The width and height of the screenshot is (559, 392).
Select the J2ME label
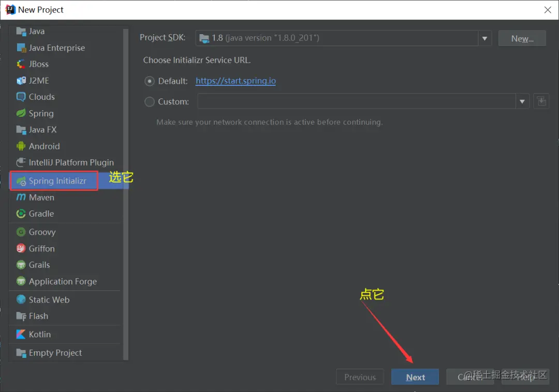click(x=39, y=81)
